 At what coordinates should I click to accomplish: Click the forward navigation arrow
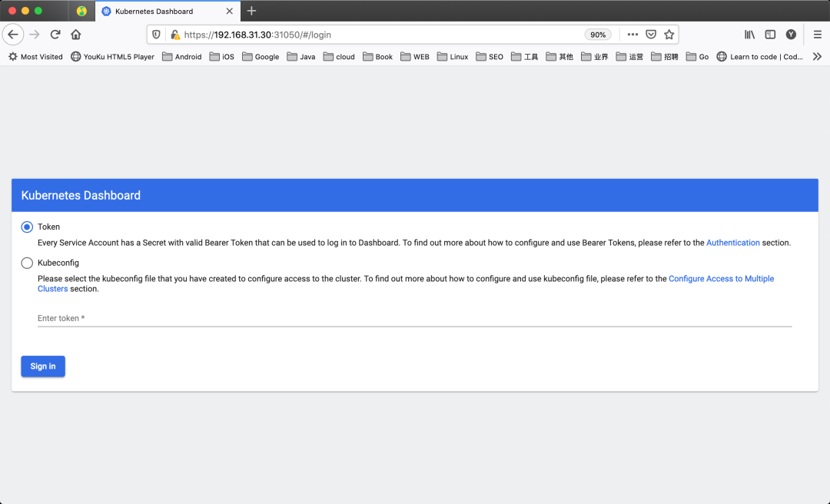coord(35,35)
